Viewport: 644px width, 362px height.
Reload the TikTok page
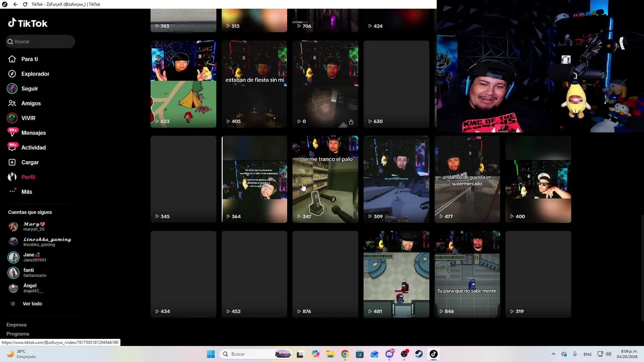pos(25,4)
